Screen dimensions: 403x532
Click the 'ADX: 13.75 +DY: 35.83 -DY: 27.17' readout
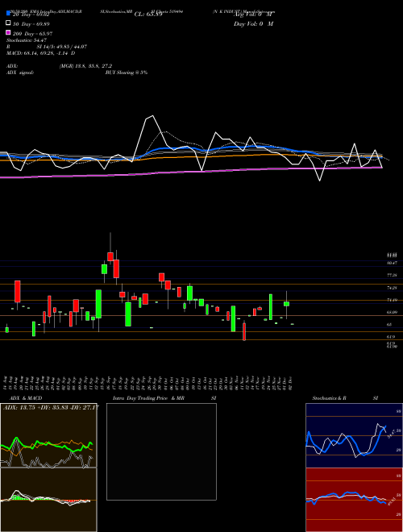pos(51,407)
